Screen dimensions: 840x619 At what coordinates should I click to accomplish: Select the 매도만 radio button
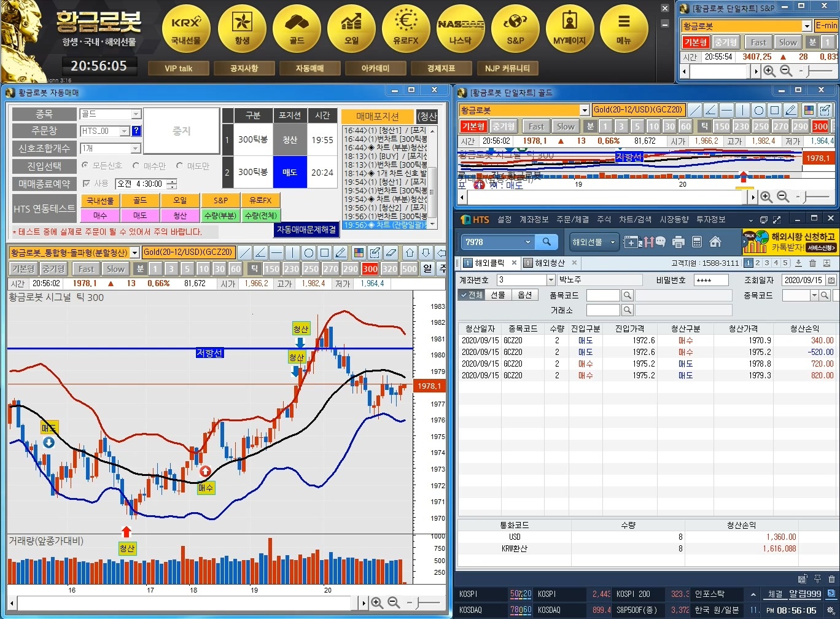pyautogui.click(x=192, y=166)
